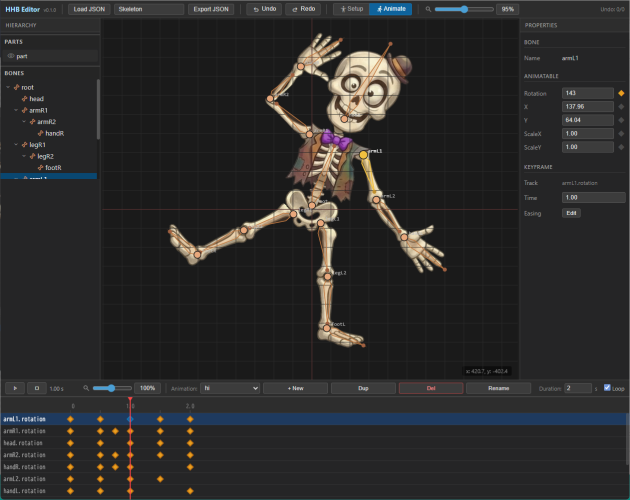Toggle the Loop checkbox

pyautogui.click(x=607, y=387)
